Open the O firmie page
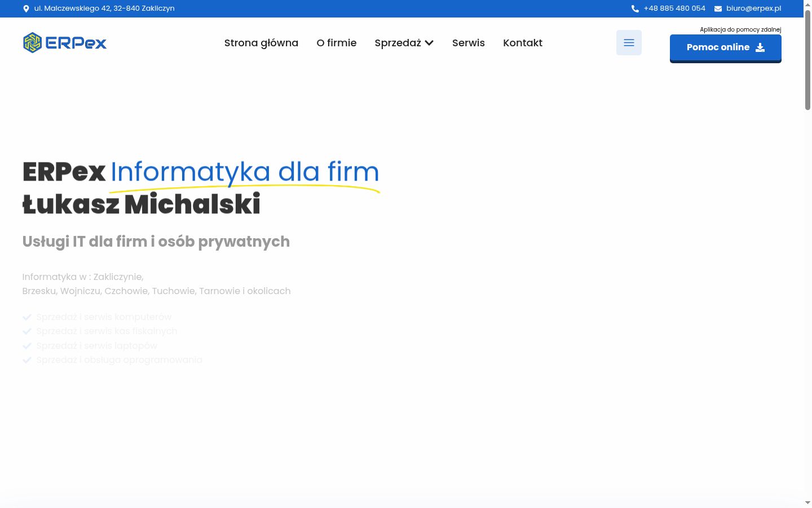 click(337, 43)
